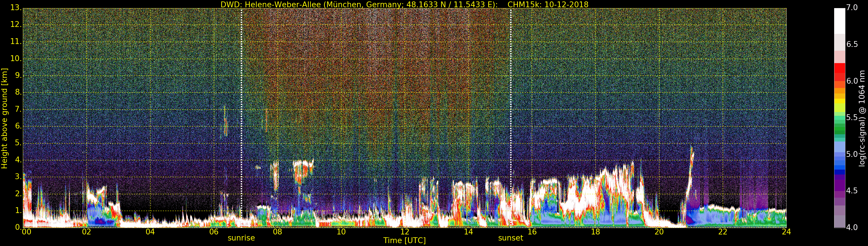The height and width of the screenshot is (246, 868).
Task: Click the 'log(rc-signal) @ 1064 nm' colorbar label
Action: (x=862, y=118)
